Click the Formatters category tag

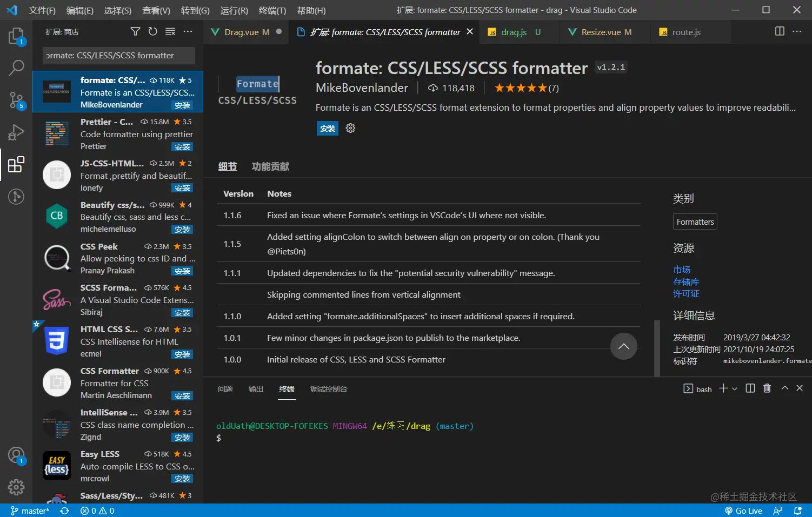point(695,221)
